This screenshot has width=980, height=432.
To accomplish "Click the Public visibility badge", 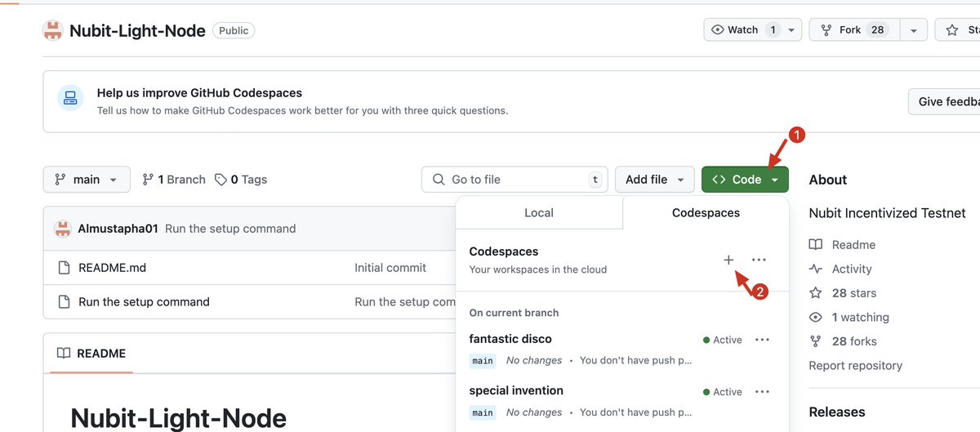I will (x=234, y=30).
